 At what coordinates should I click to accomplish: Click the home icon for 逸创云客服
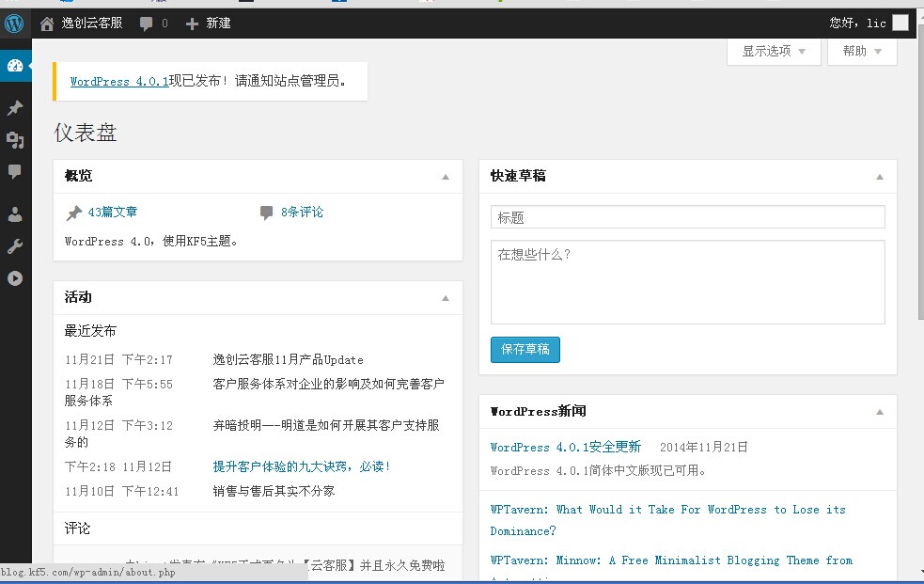point(47,24)
